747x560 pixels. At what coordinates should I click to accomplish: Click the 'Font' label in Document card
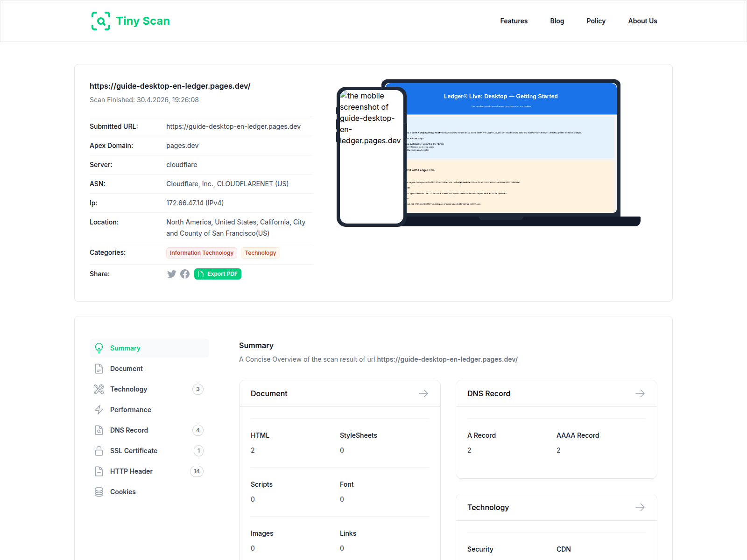pos(347,484)
